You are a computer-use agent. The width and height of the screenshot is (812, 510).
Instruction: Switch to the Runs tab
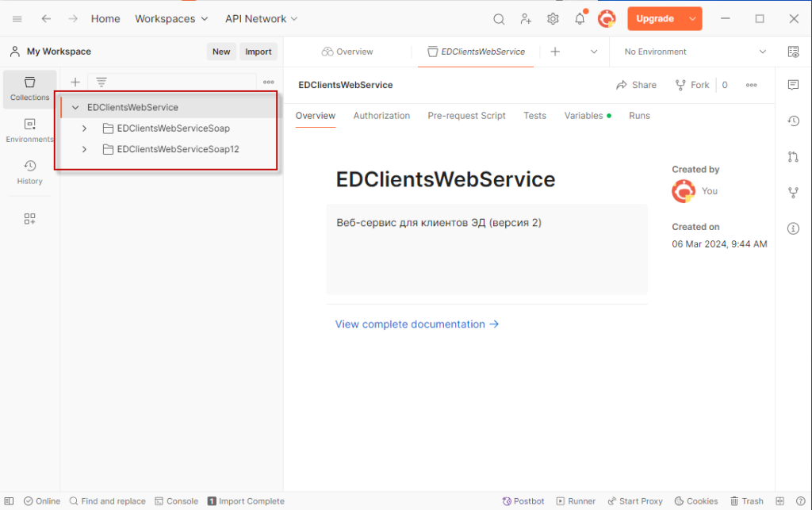click(x=639, y=116)
